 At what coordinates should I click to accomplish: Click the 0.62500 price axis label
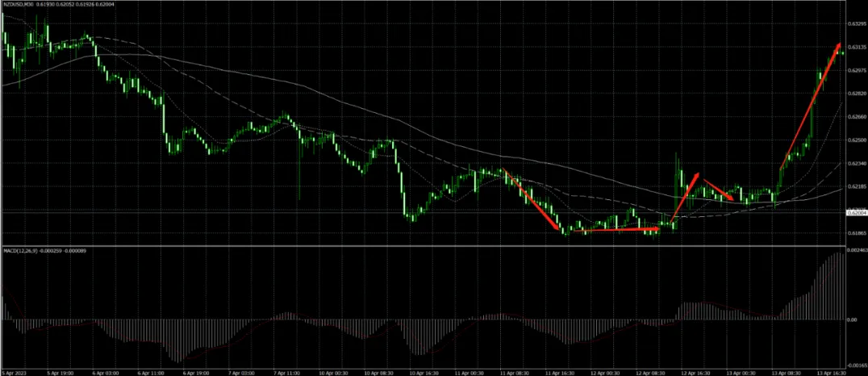pyautogui.click(x=857, y=140)
